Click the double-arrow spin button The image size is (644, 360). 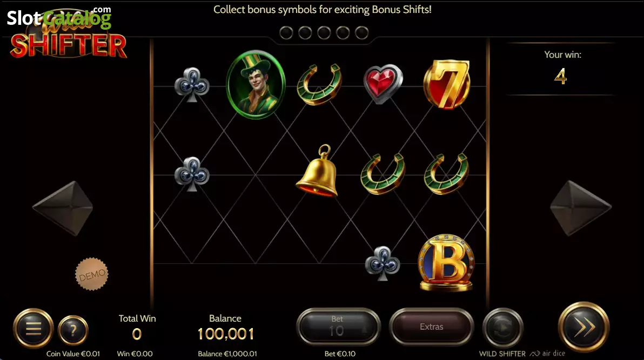583,327
